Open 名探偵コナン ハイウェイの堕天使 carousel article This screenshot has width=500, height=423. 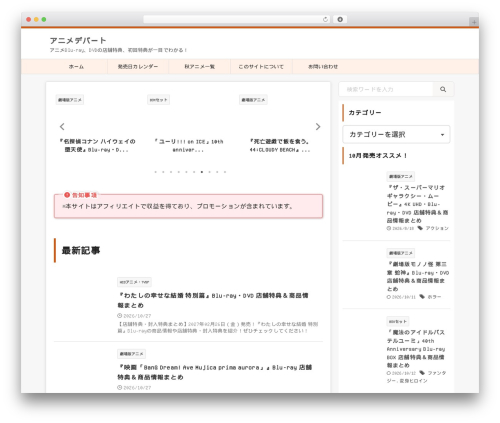pos(97,145)
